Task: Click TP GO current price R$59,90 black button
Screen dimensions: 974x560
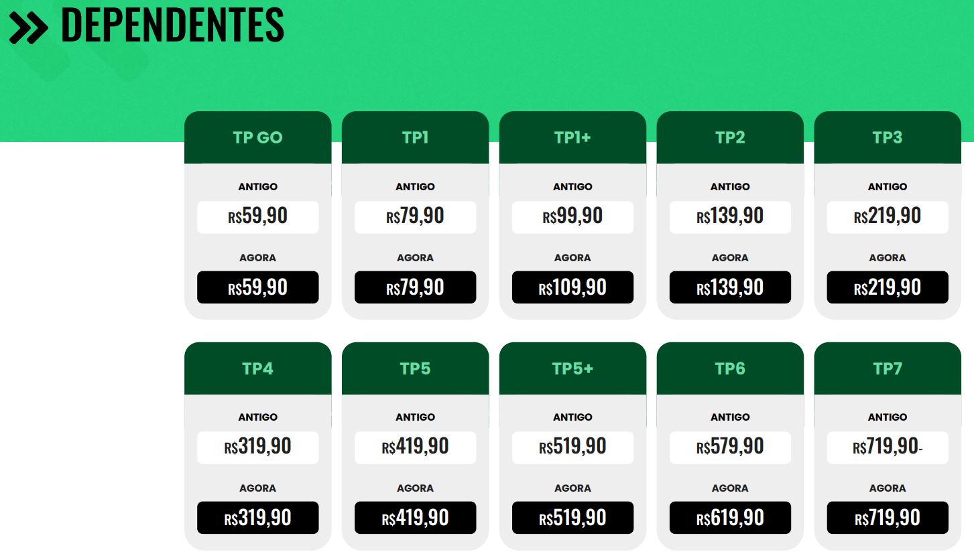Action: tap(257, 287)
